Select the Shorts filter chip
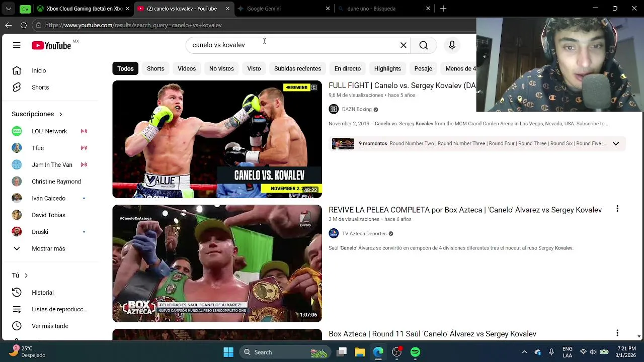Viewport: 644px width, 362px height. (x=155, y=68)
